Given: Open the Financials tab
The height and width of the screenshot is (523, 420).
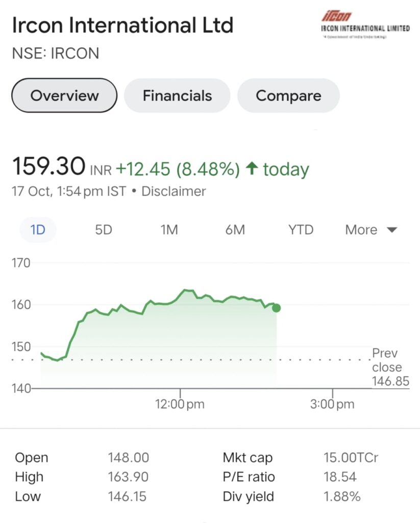Looking at the screenshot, I should tap(177, 96).
